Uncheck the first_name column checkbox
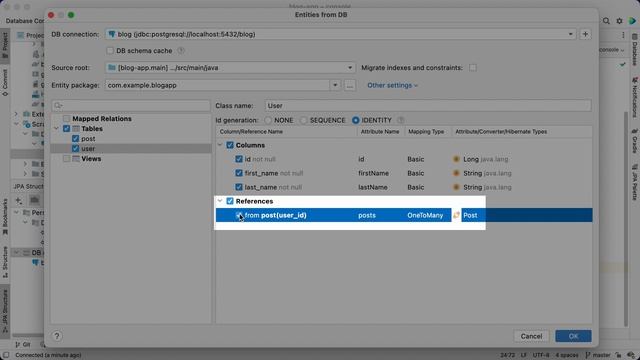This screenshot has width=640, height=360. (x=239, y=173)
